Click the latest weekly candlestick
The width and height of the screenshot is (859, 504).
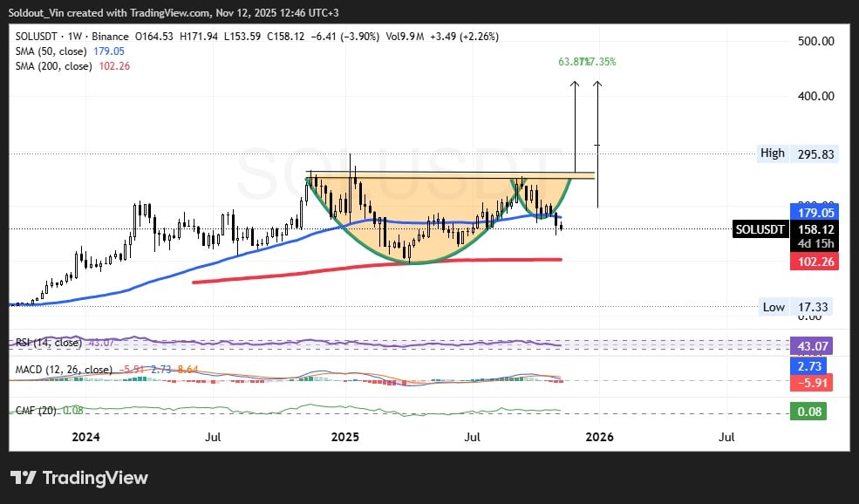click(x=561, y=227)
